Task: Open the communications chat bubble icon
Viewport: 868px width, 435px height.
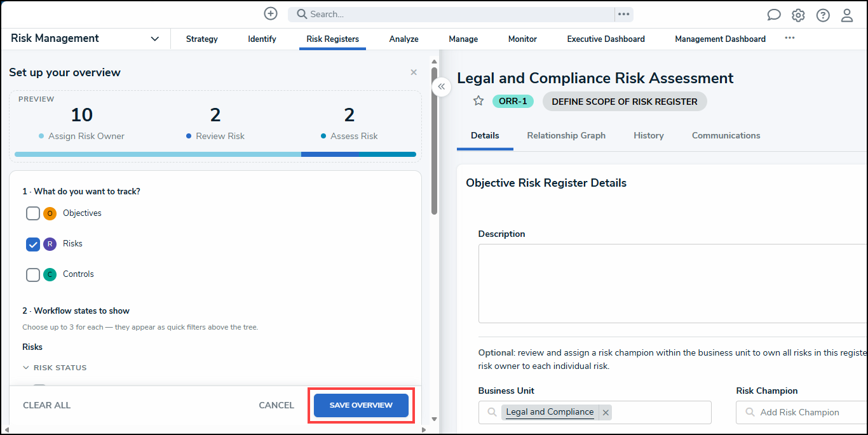Action: 773,15
